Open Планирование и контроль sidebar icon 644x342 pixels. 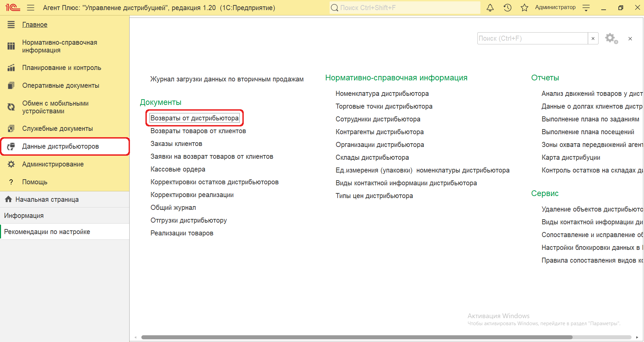pyautogui.click(x=11, y=68)
